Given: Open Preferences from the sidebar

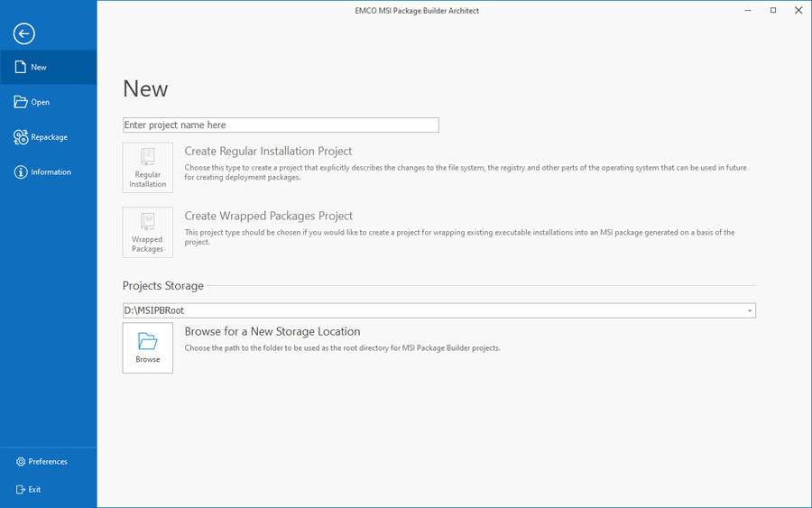Looking at the screenshot, I should tap(48, 461).
